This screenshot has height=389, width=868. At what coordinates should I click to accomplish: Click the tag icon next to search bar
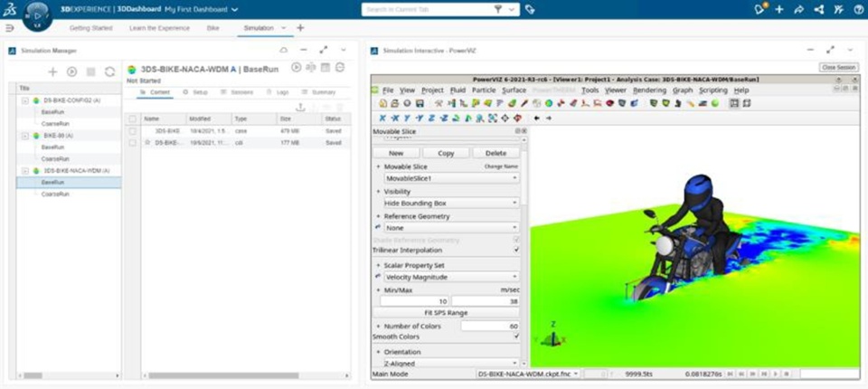click(530, 9)
